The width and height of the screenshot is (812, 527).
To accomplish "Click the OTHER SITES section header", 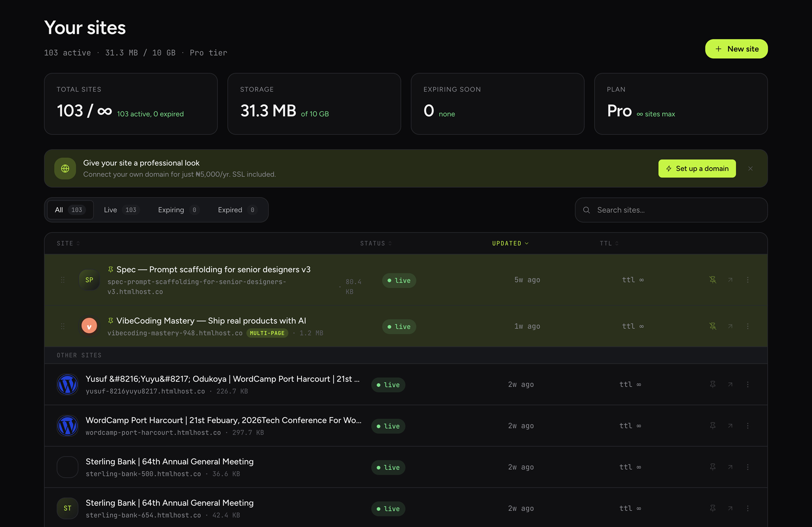I will (x=406, y=355).
